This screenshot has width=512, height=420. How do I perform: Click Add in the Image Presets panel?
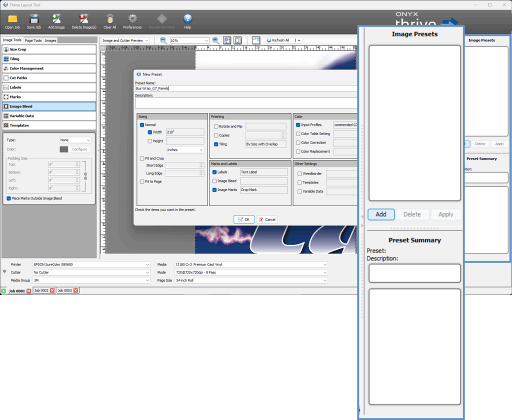[381, 214]
